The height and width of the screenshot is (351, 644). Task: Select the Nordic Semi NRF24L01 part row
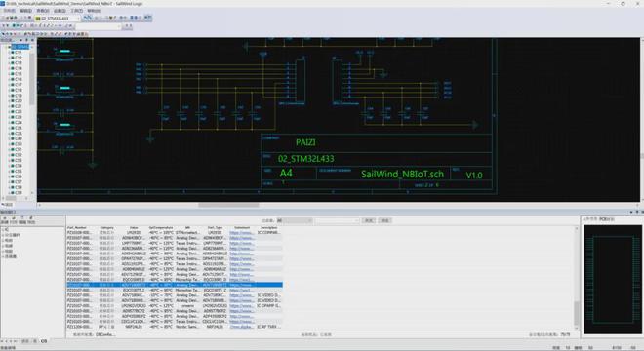[x=175, y=328]
